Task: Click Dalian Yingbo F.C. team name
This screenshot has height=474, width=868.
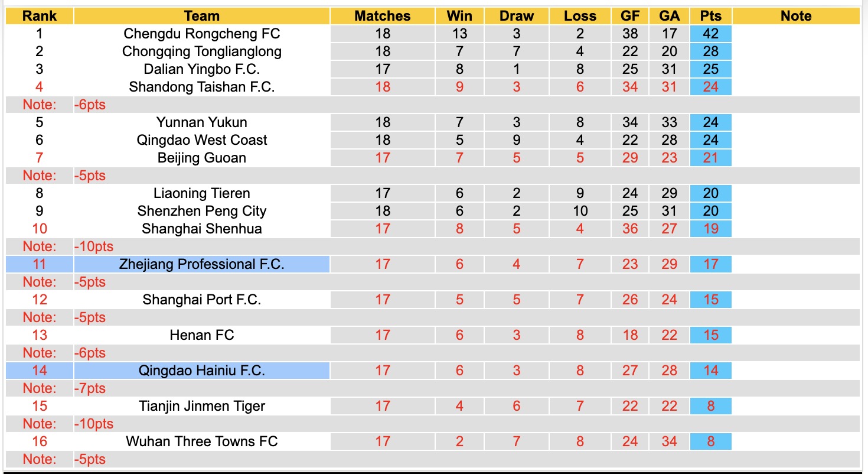Action: click(x=202, y=69)
